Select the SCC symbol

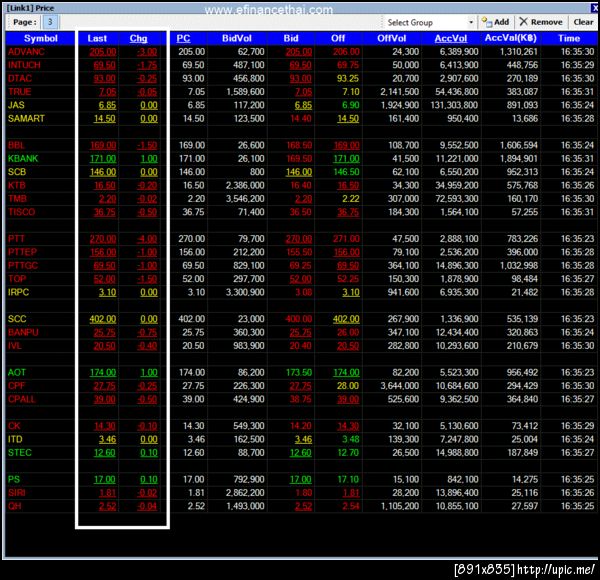[17, 319]
